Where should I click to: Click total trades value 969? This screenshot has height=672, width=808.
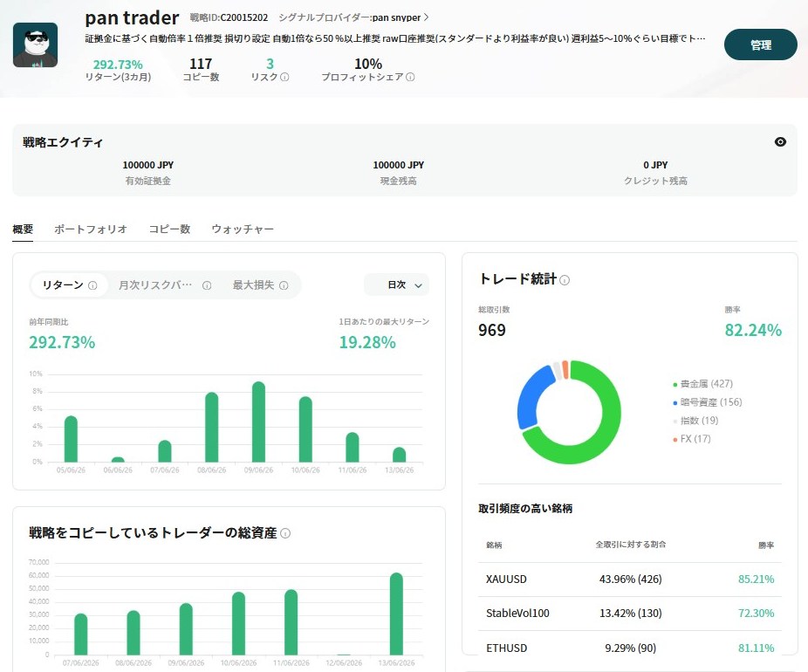click(x=491, y=331)
